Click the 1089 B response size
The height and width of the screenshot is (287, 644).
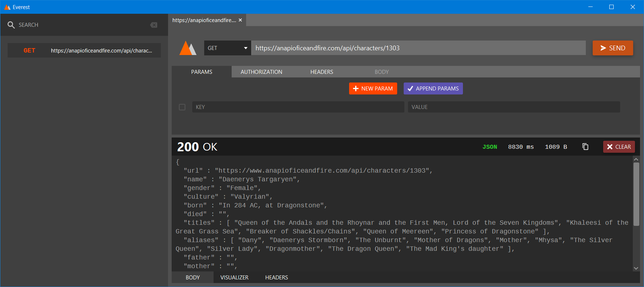tap(556, 147)
